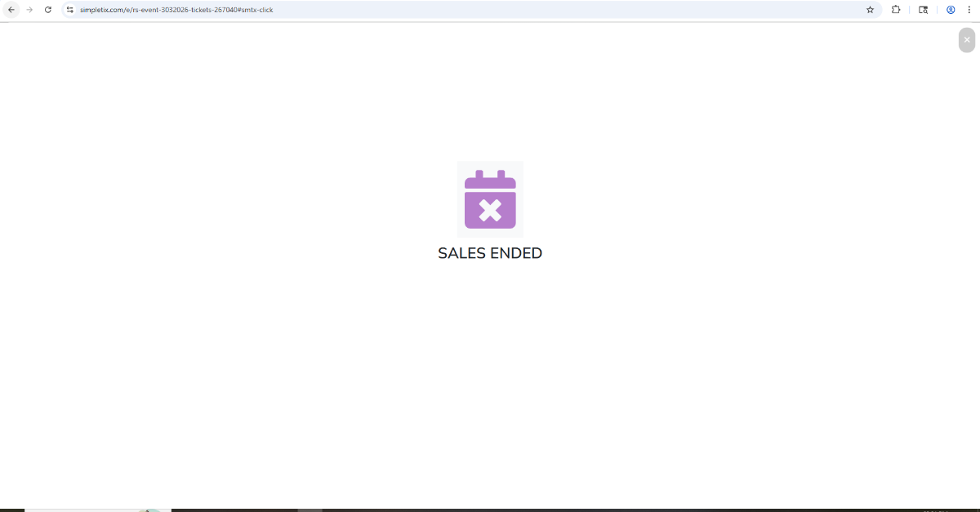Bookmark this page with the star icon
Screen dimensions: 980x512
(870, 10)
